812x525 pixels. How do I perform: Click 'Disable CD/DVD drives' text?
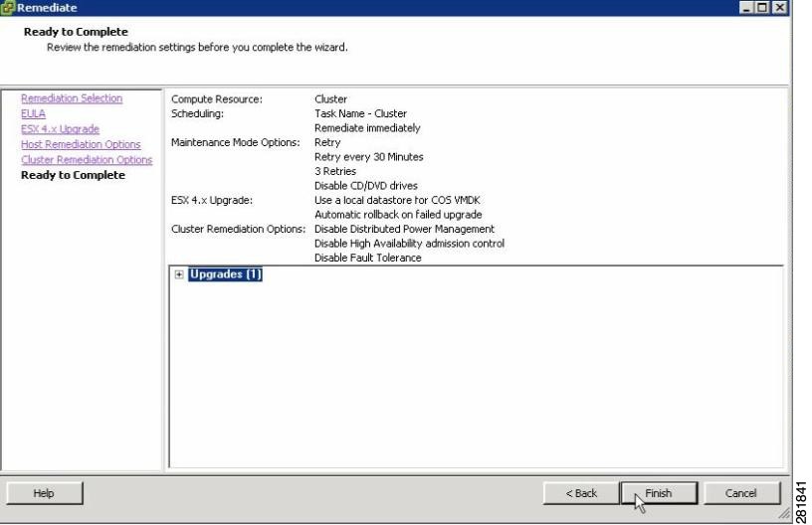tap(365, 186)
